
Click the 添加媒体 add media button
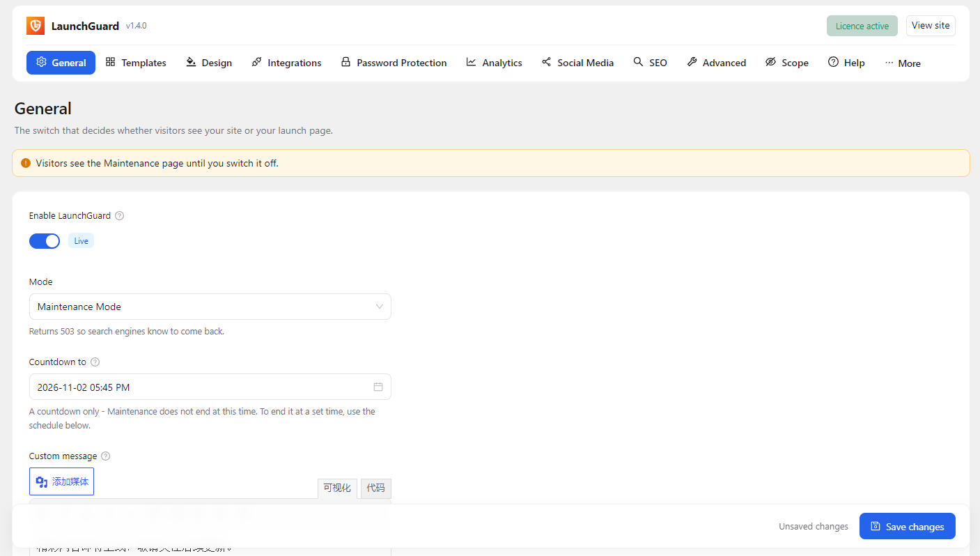[62, 481]
